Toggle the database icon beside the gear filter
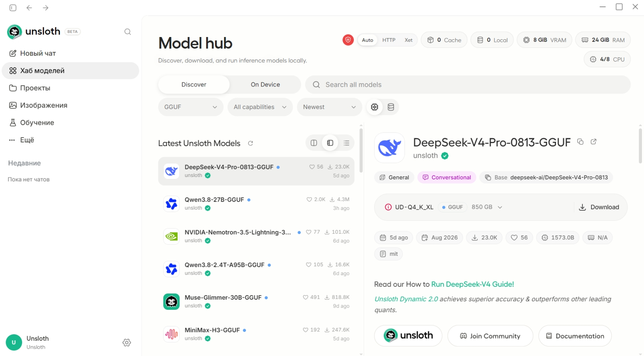 tap(391, 107)
